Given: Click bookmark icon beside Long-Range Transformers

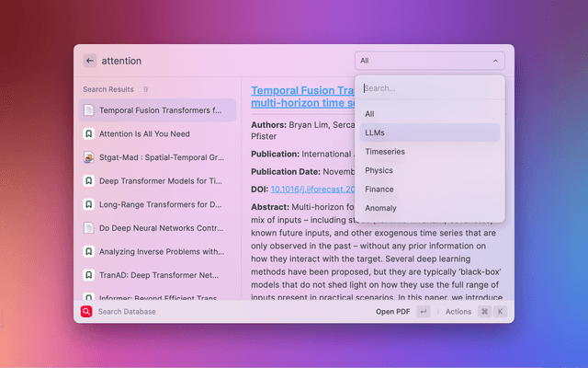Looking at the screenshot, I should (x=88, y=204).
